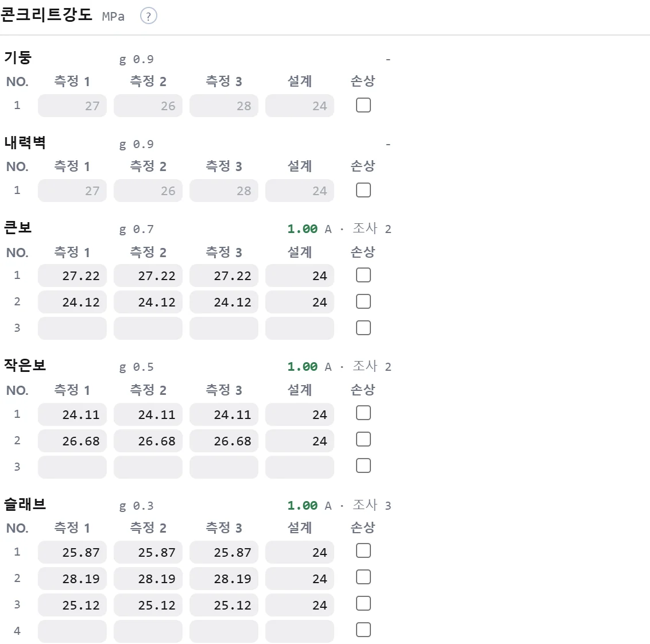This screenshot has width=650, height=644.
Task: Enable 손상 on empty 큰보 row 3
Action: [363, 328]
